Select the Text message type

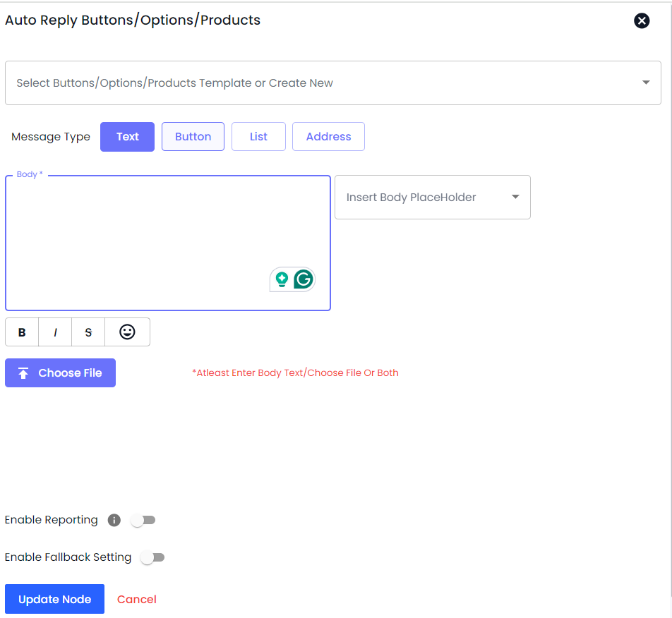pos(127,137)
